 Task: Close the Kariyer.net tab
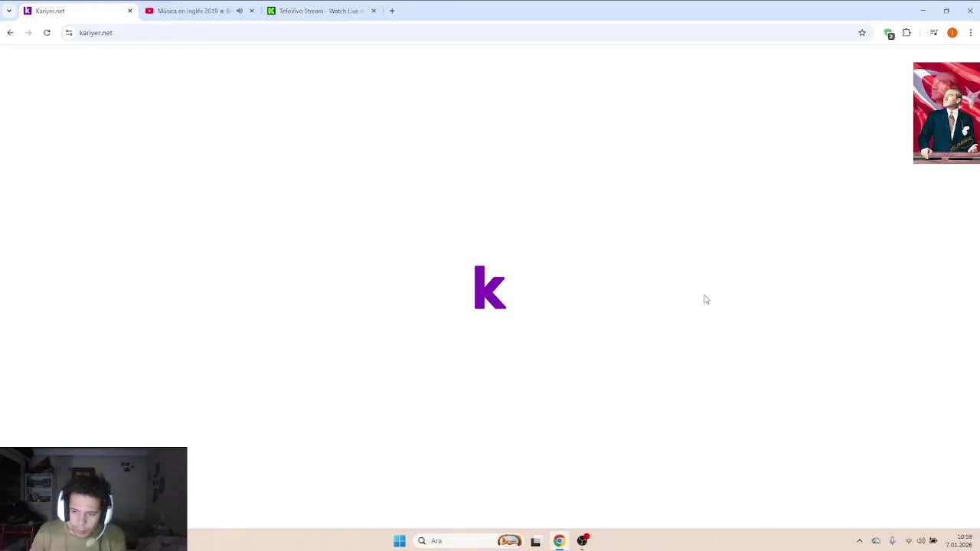tap(129, 11)
